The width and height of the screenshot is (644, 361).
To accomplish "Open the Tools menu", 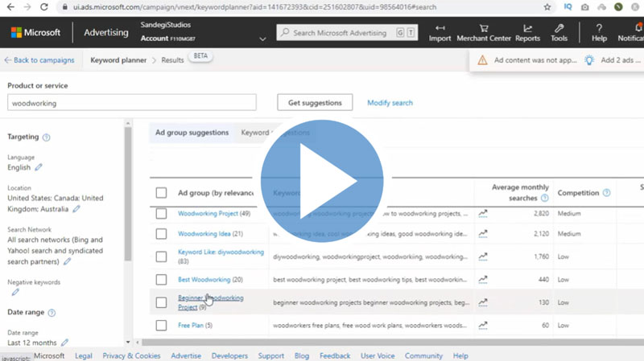I will [559, 33].
